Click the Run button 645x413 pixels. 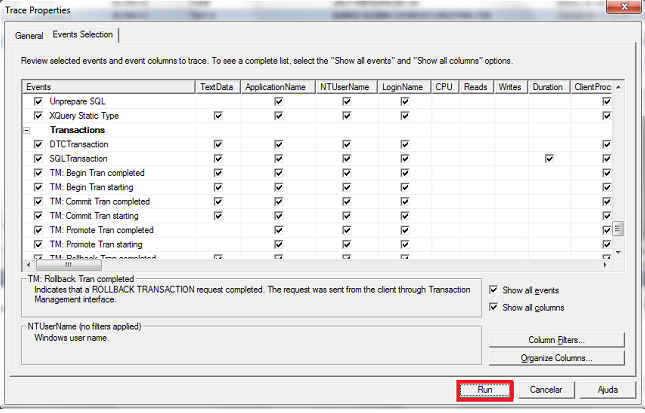click(x=485, y=390)
